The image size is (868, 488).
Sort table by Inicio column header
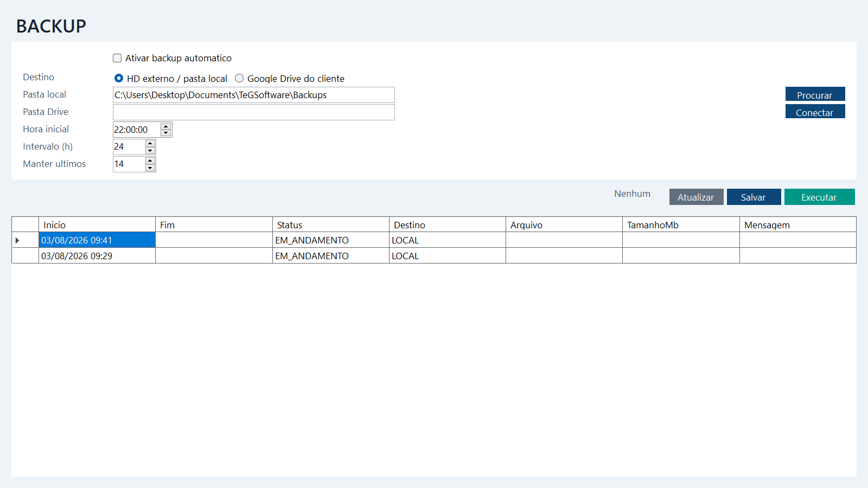pyautogui.click(x=97, y=224)
